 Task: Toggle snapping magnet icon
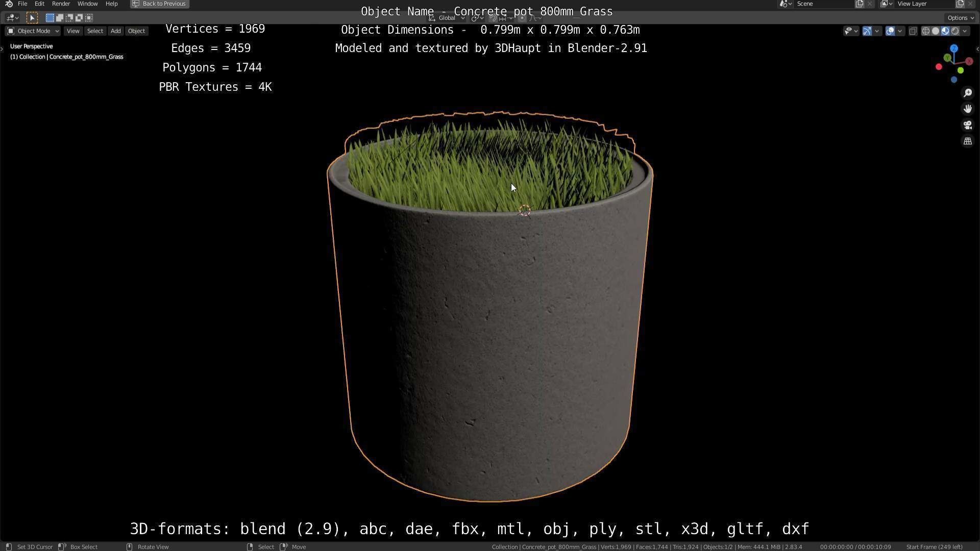493,18
